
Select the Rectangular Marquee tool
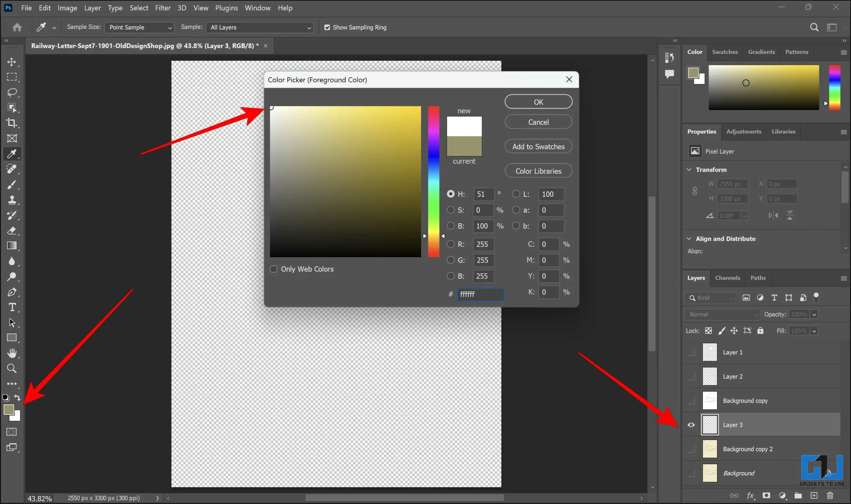click(12, 77)
